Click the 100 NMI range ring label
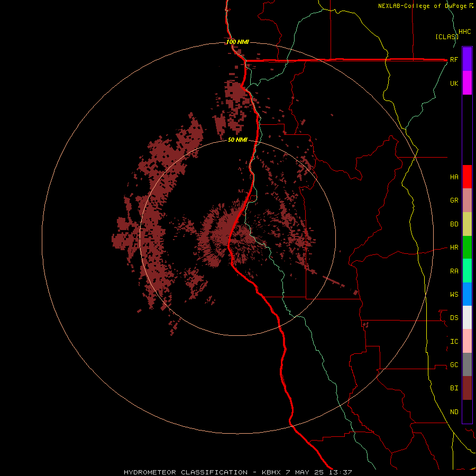The height and width of the screenshot is (476, 476). coord(237,42)
